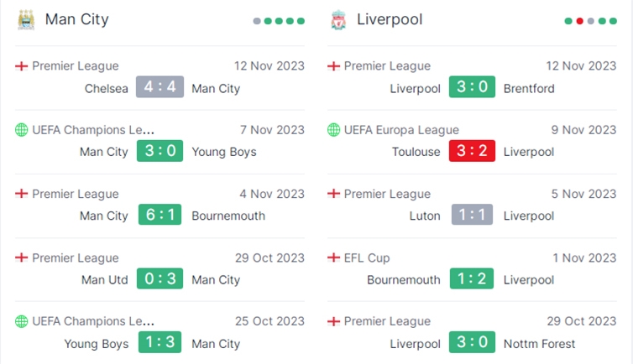
Task: Select the Man City team heading
Action: (76, 19)
